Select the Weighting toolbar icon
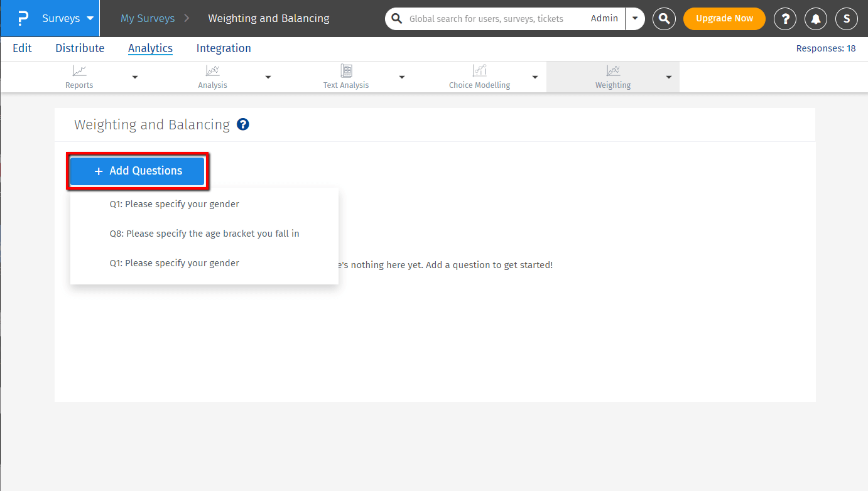Viewport: 868px width, 491px height. point(613,70)
